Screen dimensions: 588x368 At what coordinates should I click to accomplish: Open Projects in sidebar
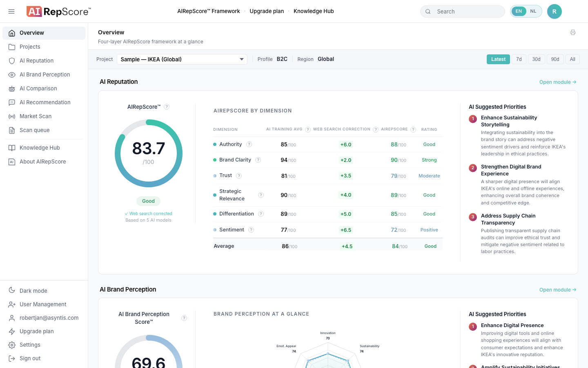click(x=44, y=47)
